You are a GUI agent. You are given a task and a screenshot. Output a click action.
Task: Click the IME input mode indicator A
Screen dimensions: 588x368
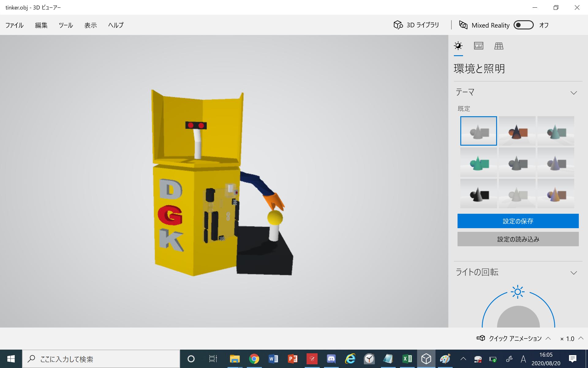click(x=523, y=359)
